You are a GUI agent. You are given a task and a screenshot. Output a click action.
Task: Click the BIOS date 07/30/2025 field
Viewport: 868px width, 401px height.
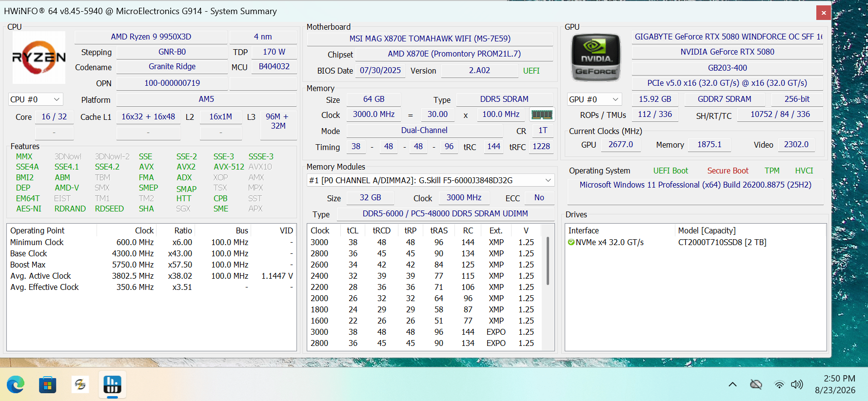pyautogui.click(x=380, y=71)
